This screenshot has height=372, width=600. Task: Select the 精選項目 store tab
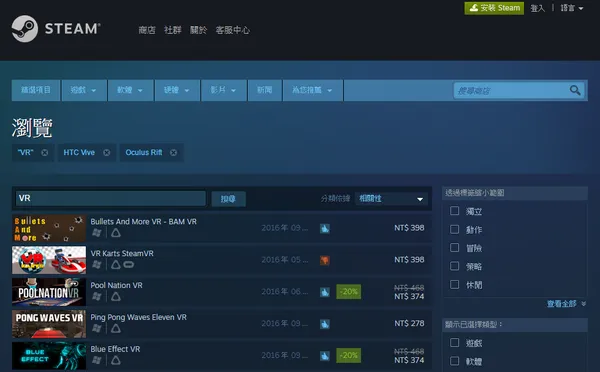(36, 90)
